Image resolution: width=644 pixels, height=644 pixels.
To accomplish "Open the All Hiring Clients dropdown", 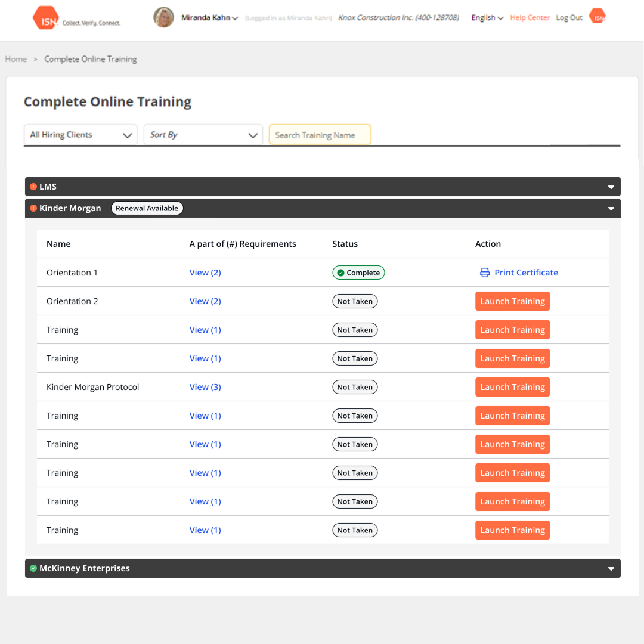I will point(80,135).
